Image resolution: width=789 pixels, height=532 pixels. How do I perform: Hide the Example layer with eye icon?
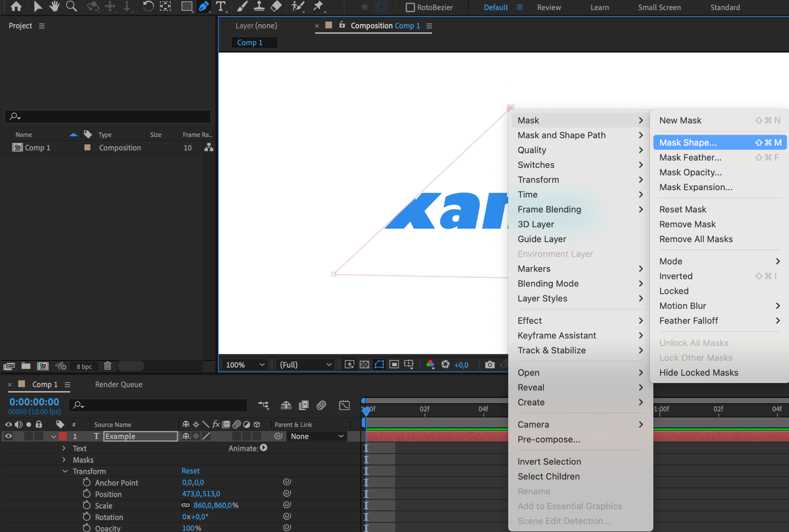[x=8, y=436]
